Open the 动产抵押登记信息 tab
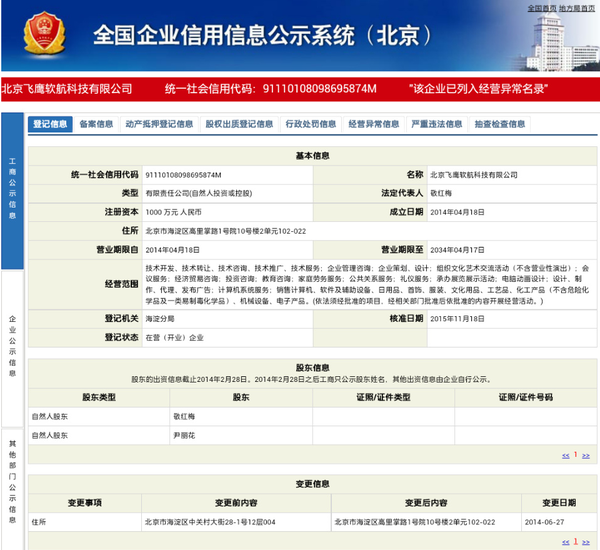600x550 pixels. [159, 125]
